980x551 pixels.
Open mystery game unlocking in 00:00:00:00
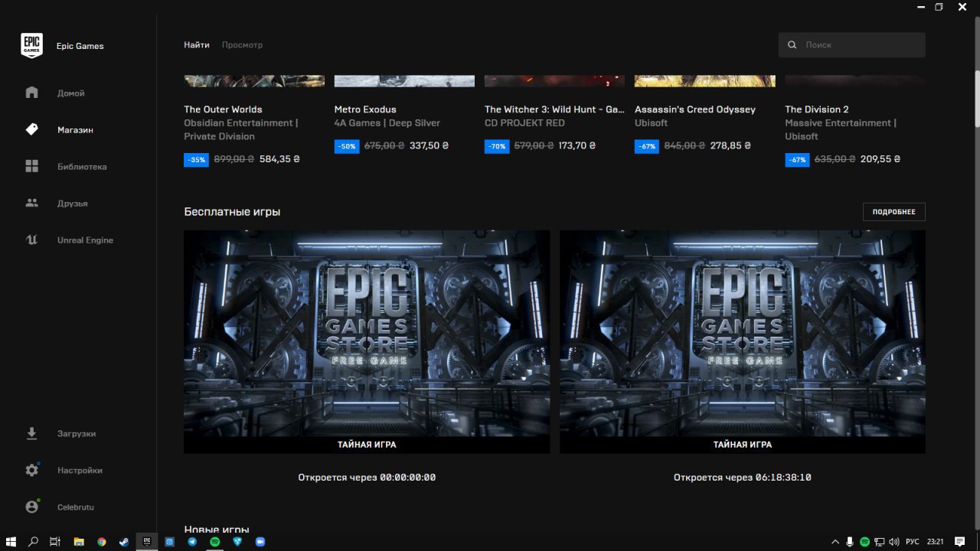click(367, 341)
